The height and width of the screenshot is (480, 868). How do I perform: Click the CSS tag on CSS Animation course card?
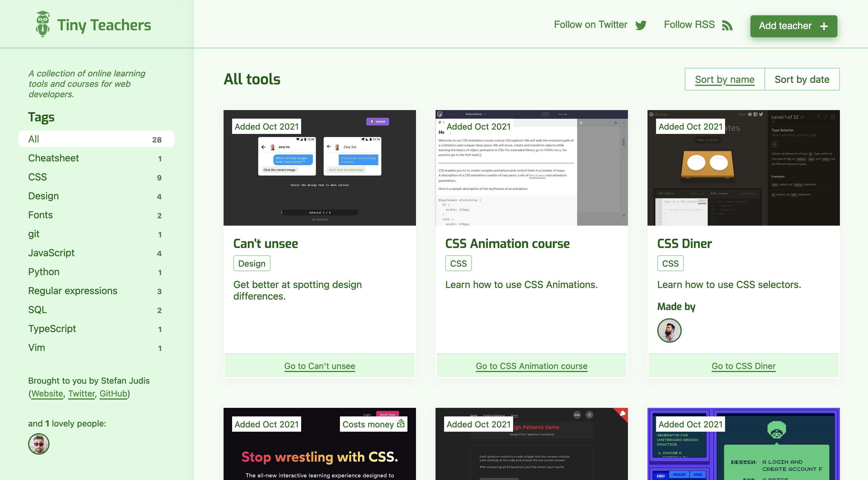tap(458, 263)
